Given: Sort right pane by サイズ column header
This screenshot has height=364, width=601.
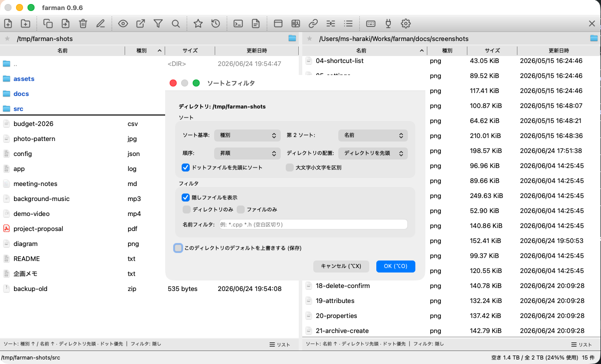Looking at the screenshot, I should tap(492, 50).
